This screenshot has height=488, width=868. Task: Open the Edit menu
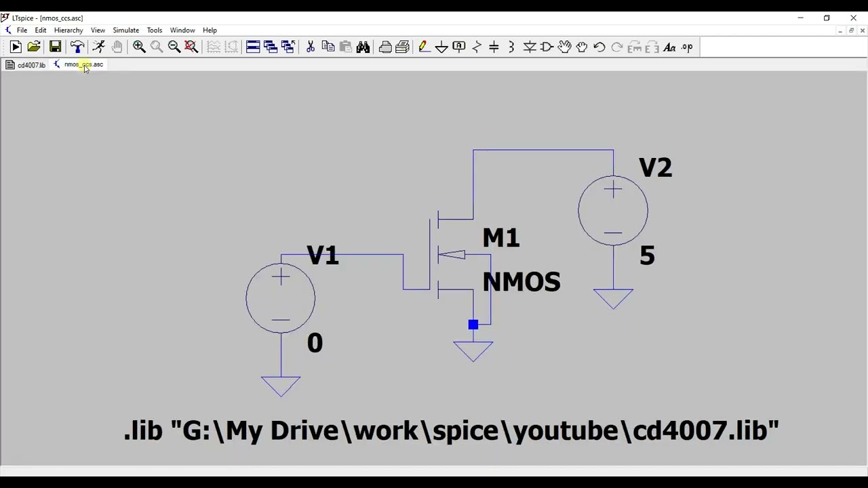click(41, 30)
